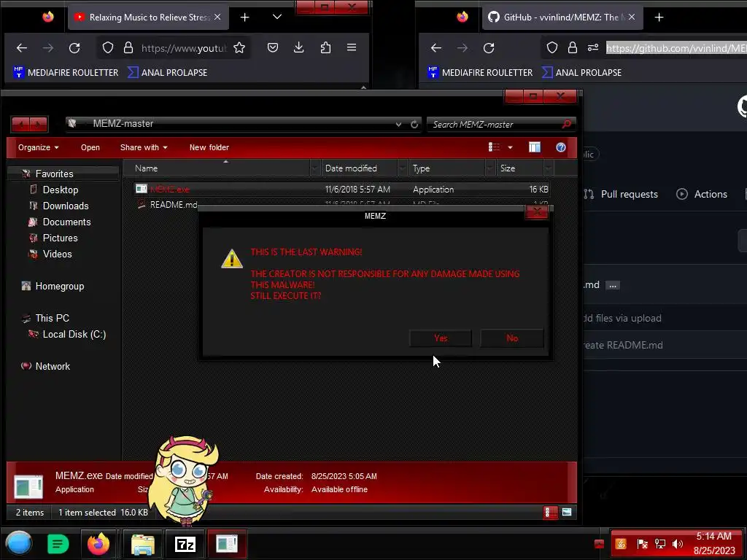Toggle the preview pane in Explorer
Viewport: 747px width, 560px height.
(x=535, y=147)
